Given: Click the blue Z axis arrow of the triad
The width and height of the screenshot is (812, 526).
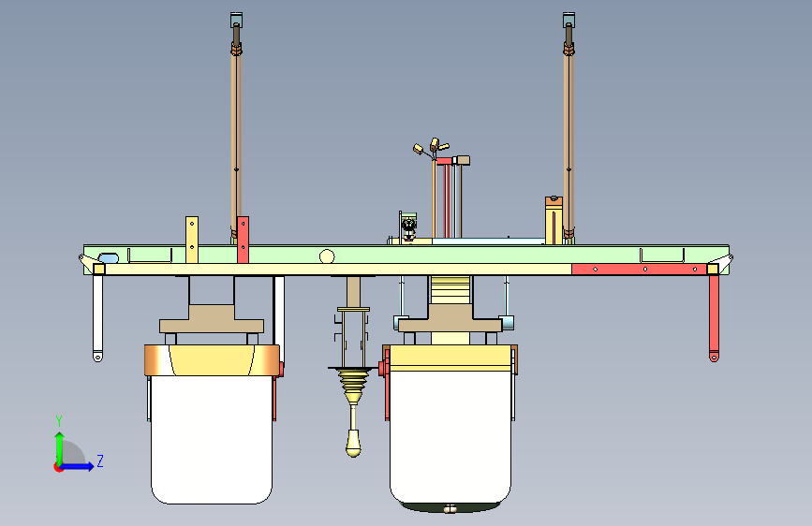Looking at the screenshot, I should tap(78, 466).
